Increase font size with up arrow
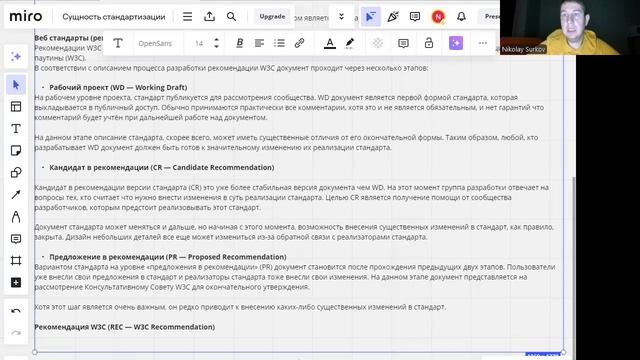The width and height of the screenshot is (640, 360). coord(216,40)
